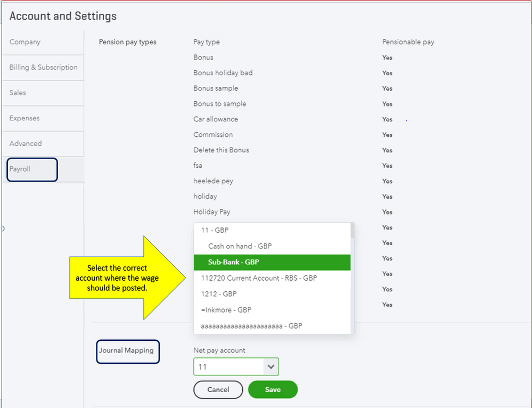Select the Payroll tab

click(20, 169)
